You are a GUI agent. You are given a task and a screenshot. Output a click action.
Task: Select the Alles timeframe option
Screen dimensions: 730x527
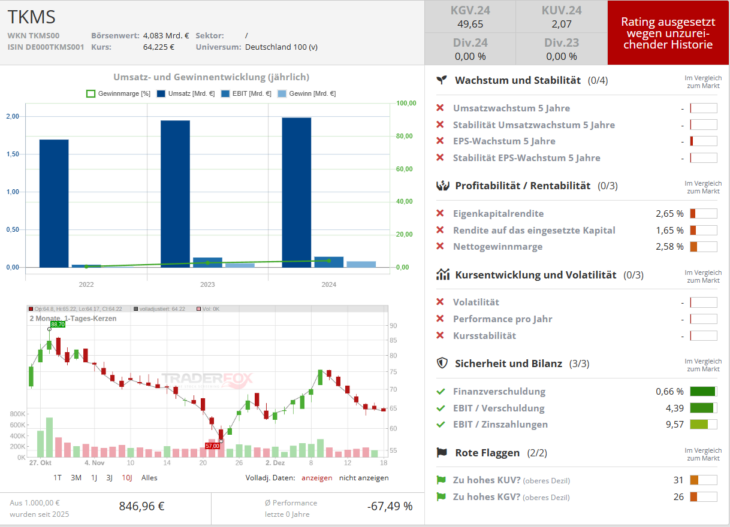point(148,478)
